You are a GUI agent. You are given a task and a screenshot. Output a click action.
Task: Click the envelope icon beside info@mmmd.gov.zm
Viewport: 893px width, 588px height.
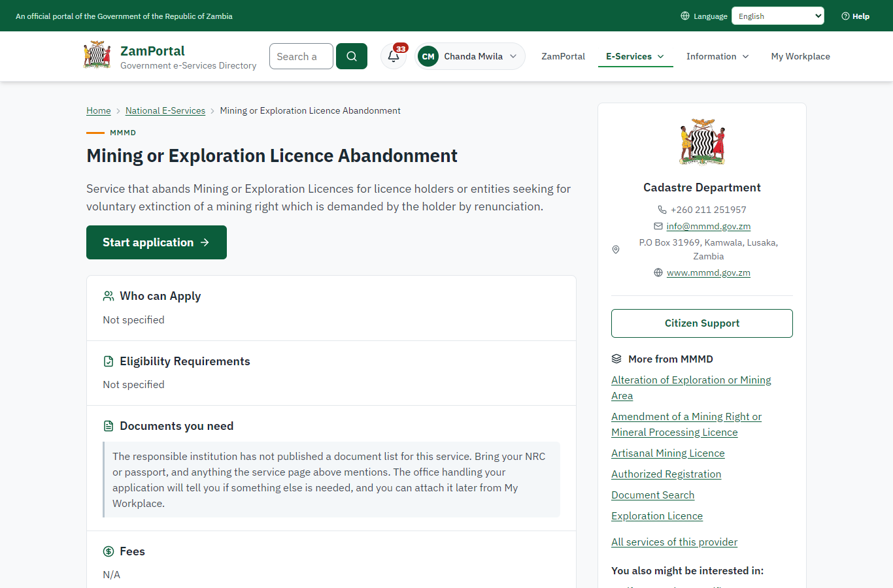tap(658, 226)
